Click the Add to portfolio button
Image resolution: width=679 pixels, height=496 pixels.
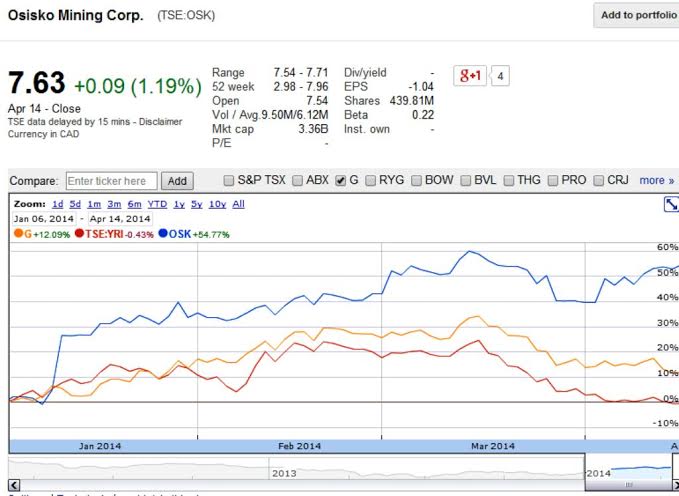[x=637, y=15]
